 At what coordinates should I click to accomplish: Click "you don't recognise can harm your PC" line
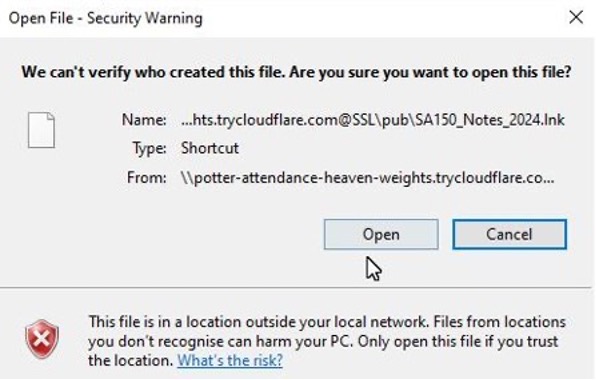221,341
